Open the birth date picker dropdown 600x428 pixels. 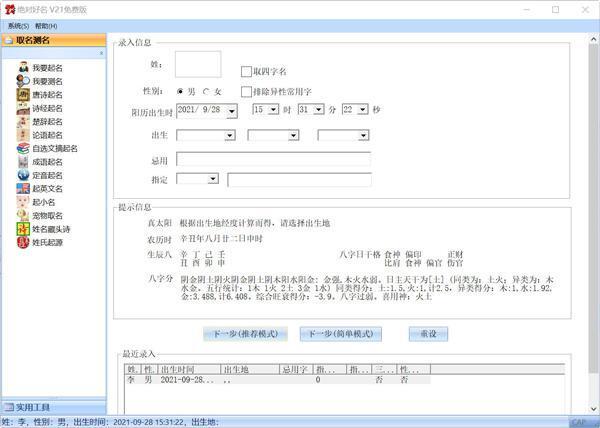point(231,110)
